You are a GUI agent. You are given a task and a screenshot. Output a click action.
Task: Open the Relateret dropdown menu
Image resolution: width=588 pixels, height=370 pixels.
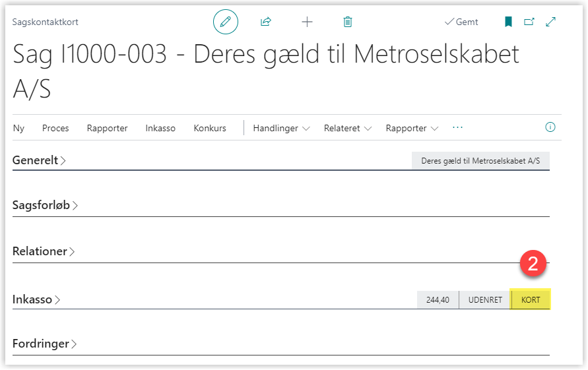[x=348, y=129]
